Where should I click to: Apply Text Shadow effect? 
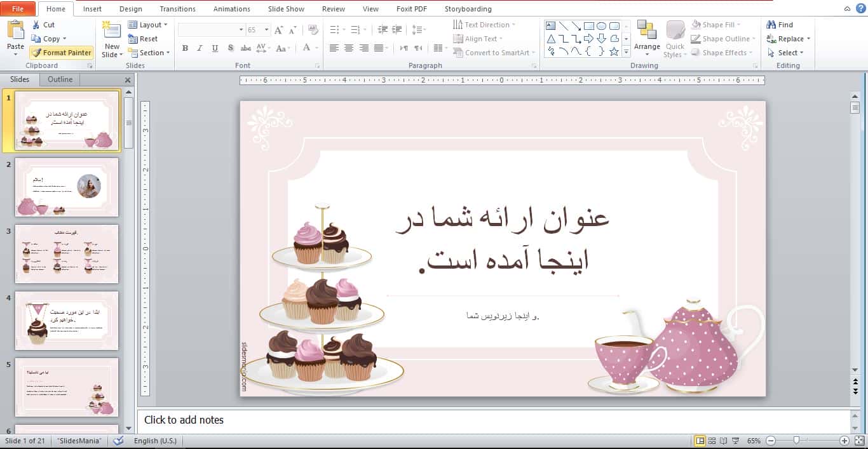point(230,48)
